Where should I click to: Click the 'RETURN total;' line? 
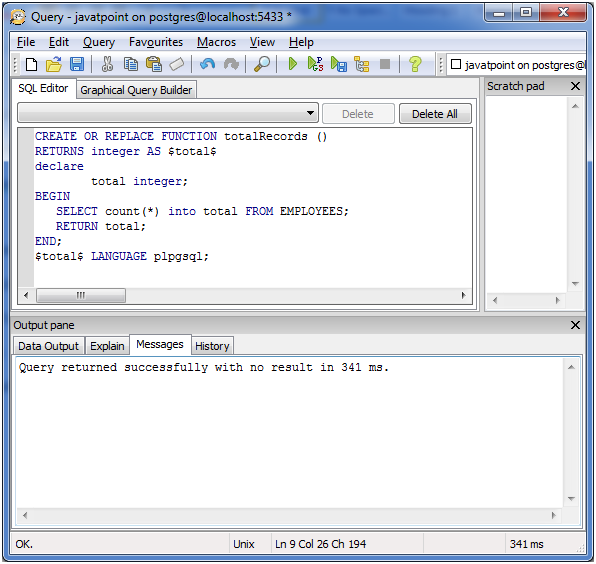101,227
